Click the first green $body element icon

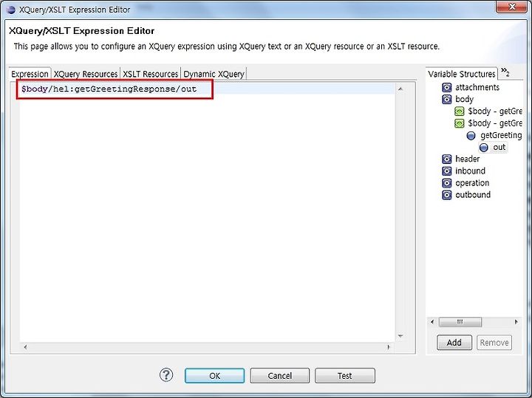pos(459,111)
